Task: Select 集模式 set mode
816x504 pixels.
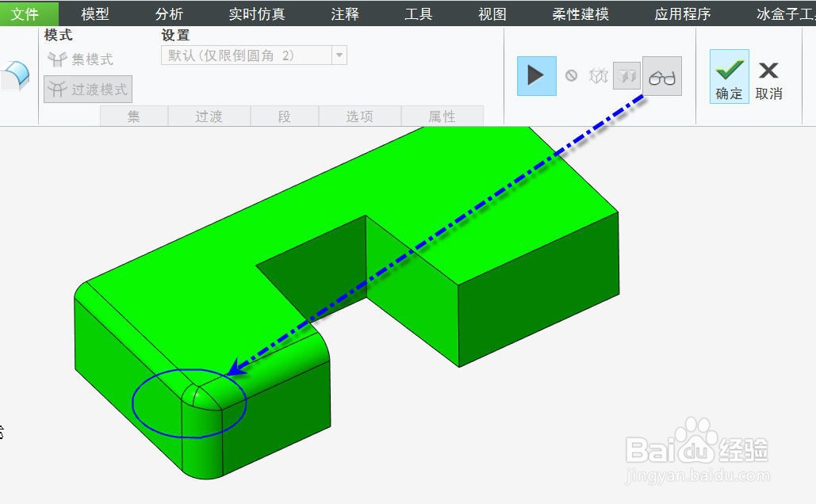Action: click(x=81, y=59)
